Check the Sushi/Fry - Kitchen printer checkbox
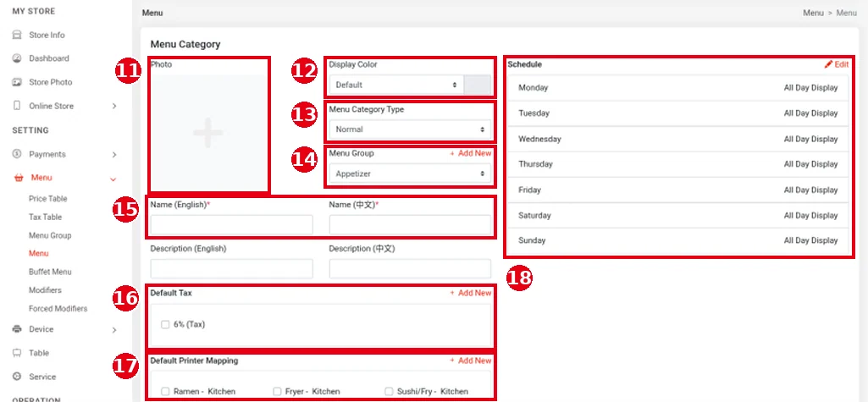Viewport: 868px width, 402px height. [389, 392]
